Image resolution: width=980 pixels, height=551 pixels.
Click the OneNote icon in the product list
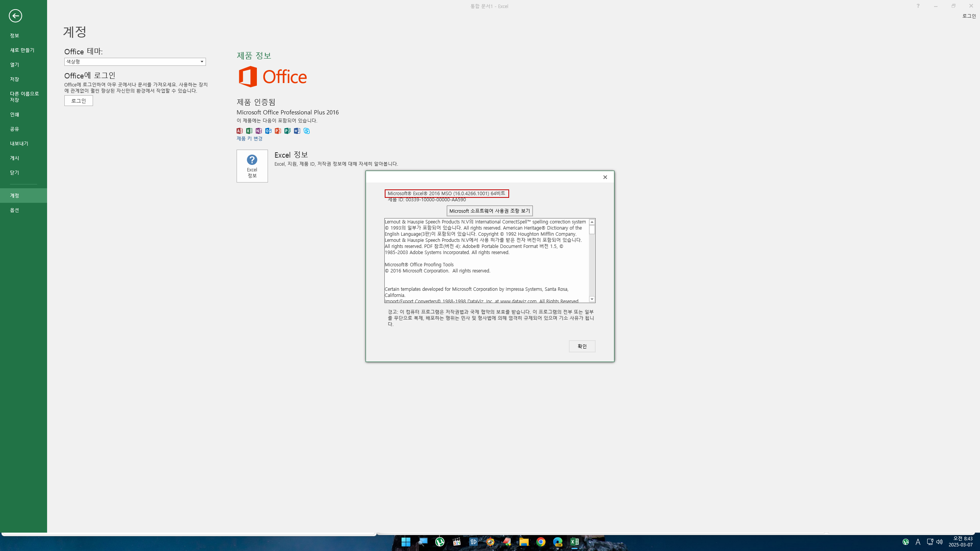tap(259, 131)
